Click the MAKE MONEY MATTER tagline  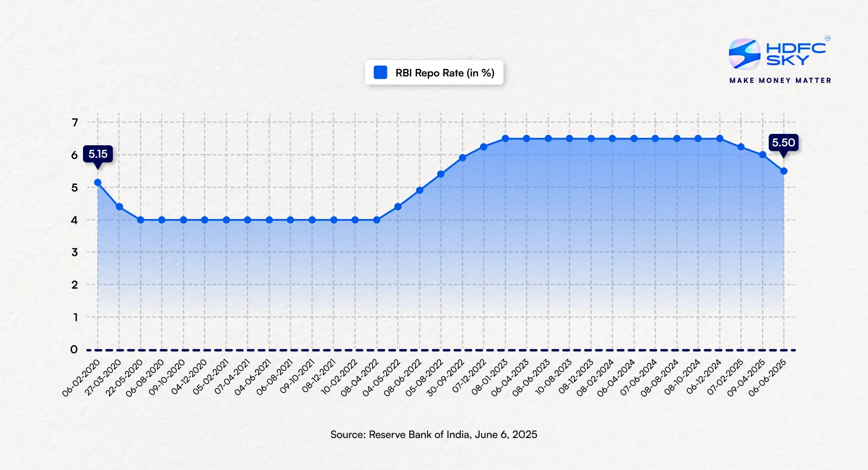point(780,80)
